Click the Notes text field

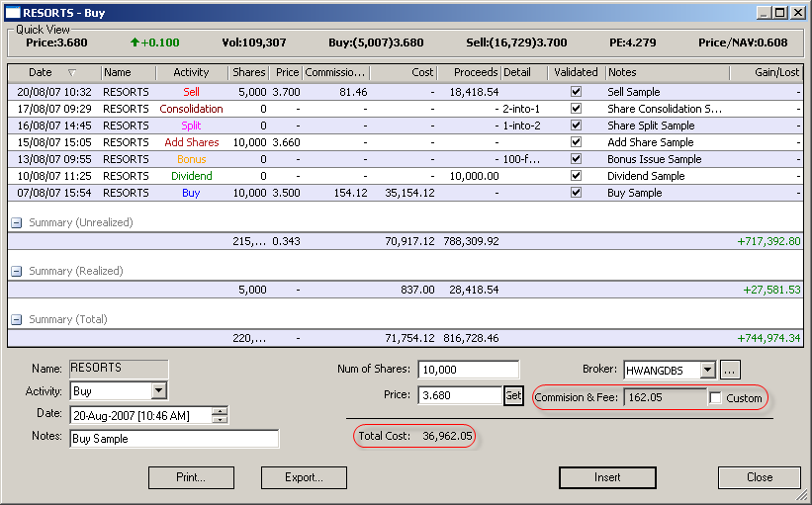click(x=174, y=439)
